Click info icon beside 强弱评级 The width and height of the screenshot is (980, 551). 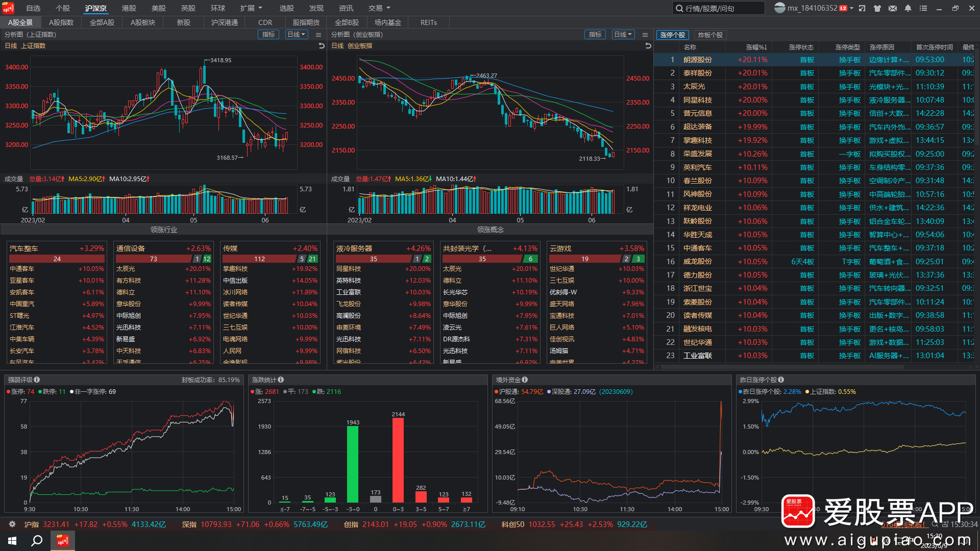click(37, 380)
